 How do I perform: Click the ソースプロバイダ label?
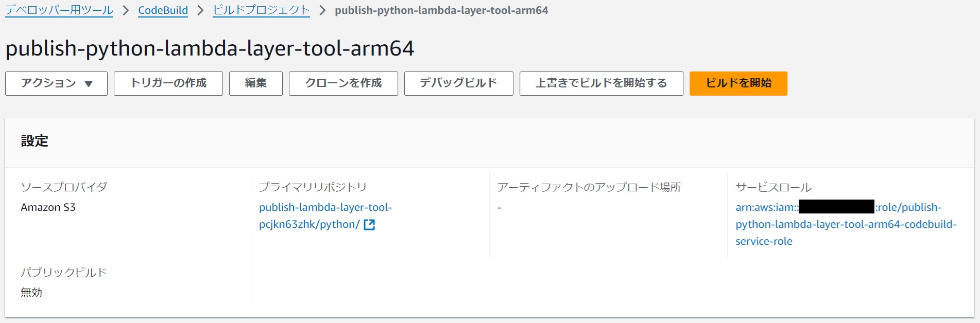pos(64,187)
